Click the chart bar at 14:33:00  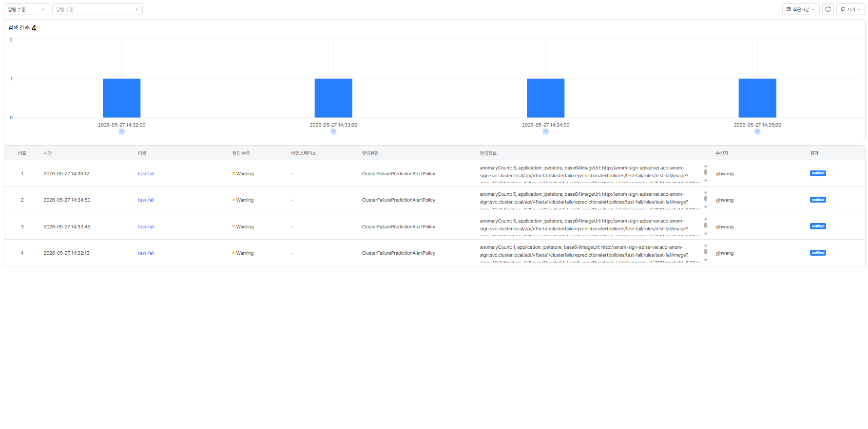(x=333, y=98)
